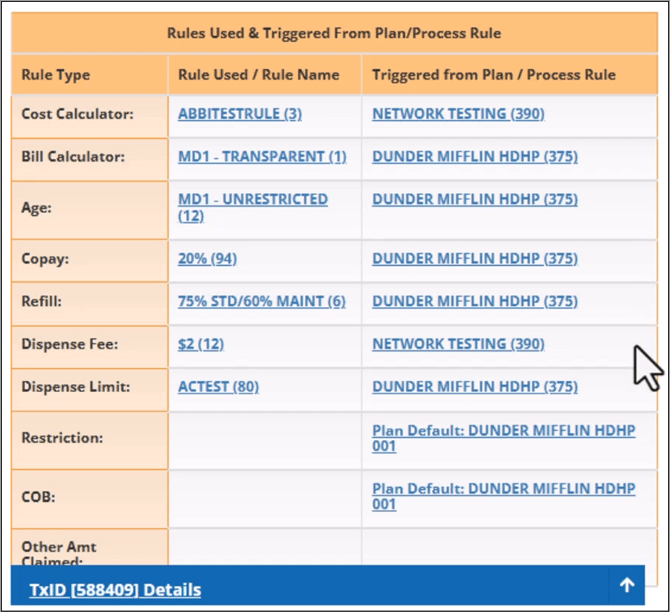Image resolution: width=670 pixels, height=612 pixels.
Task: Open the ABBITESTRULE (3) rule link
Action: [239, 114]
